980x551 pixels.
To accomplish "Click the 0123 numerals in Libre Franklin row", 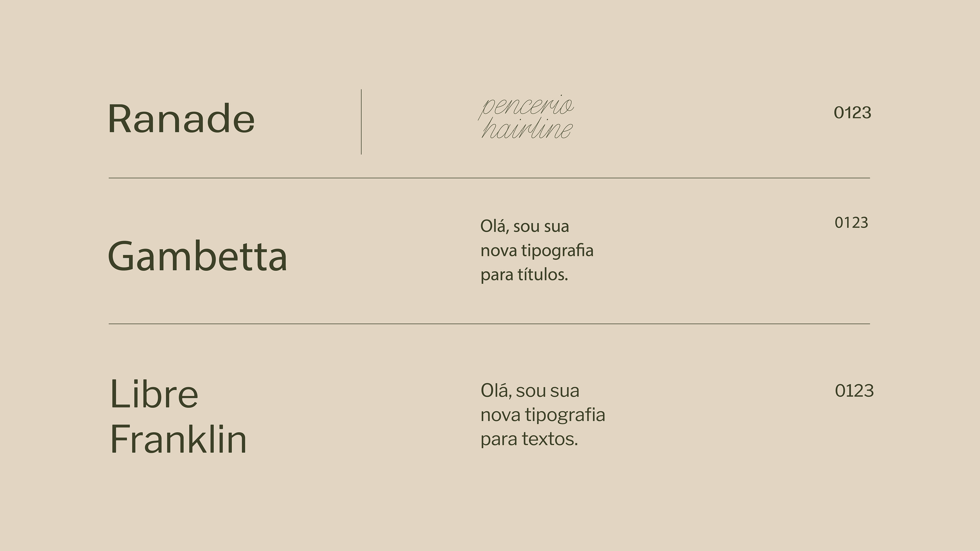I will pos(854,391).
